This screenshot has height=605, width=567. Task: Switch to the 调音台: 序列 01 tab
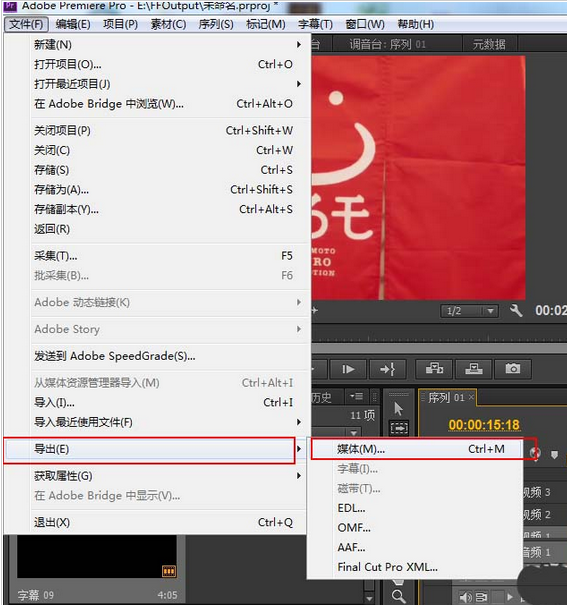coord(387,44)
